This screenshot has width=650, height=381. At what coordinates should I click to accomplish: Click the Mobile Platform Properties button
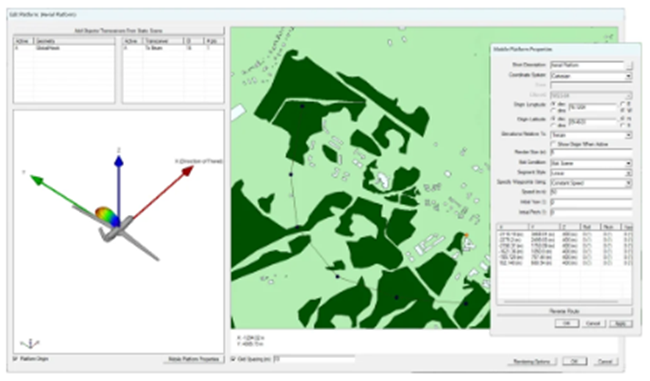[194, 359]
